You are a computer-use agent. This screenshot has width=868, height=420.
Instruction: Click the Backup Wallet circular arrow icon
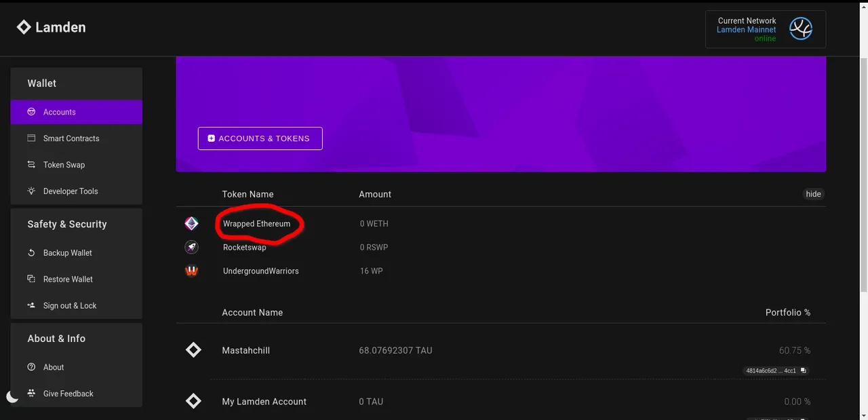pyautogui.click(x=31, y=253)
